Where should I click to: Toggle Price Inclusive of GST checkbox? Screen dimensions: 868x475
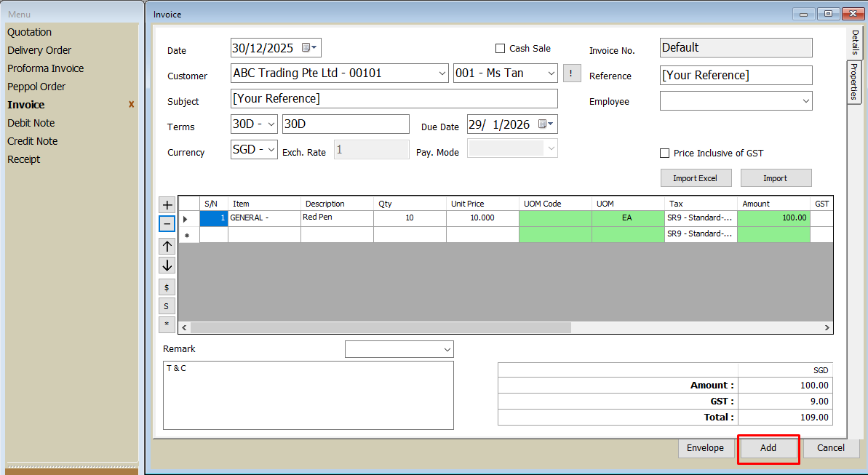pos(664,153)
